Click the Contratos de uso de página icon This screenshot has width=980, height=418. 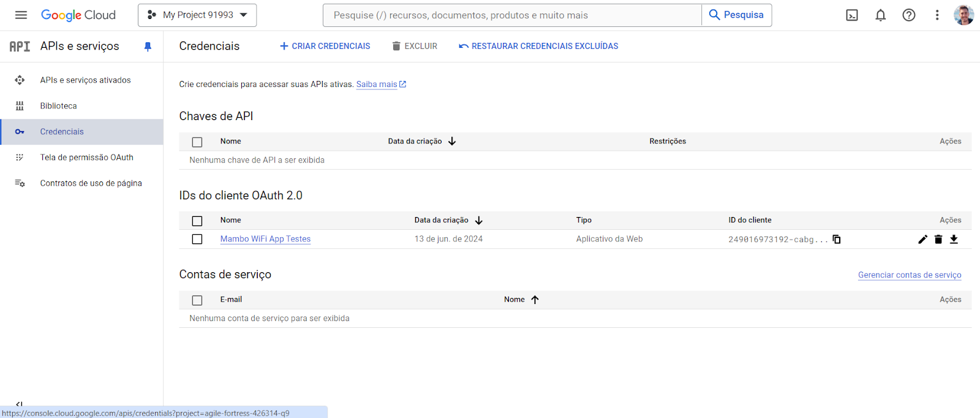point(20,183)
